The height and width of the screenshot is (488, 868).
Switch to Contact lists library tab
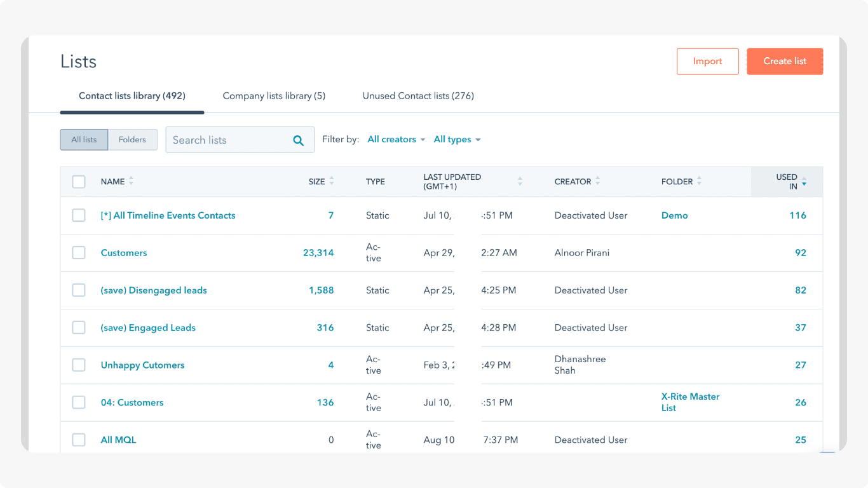pyautogui.click(x=132, y=96)
